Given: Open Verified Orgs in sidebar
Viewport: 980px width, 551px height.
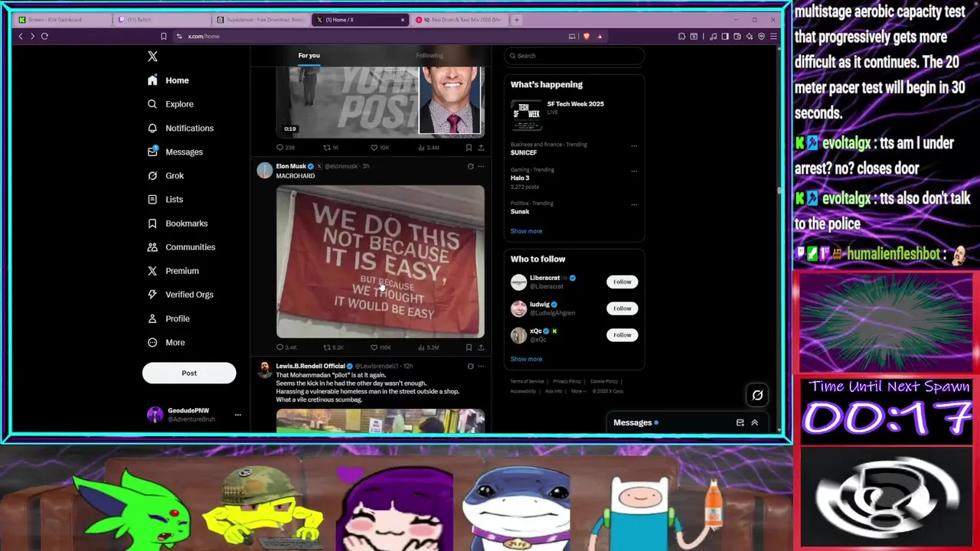Looking at the screenshot, I should point(181,295).
